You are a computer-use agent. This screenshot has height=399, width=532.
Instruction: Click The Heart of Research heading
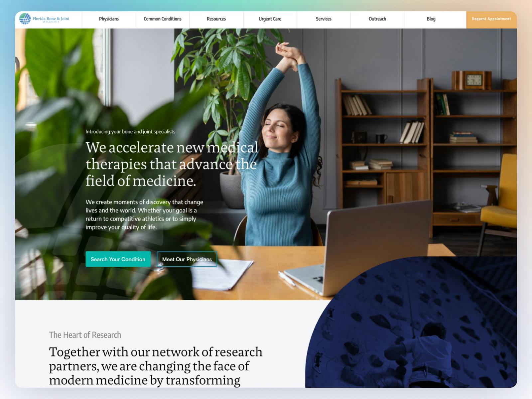85,335
